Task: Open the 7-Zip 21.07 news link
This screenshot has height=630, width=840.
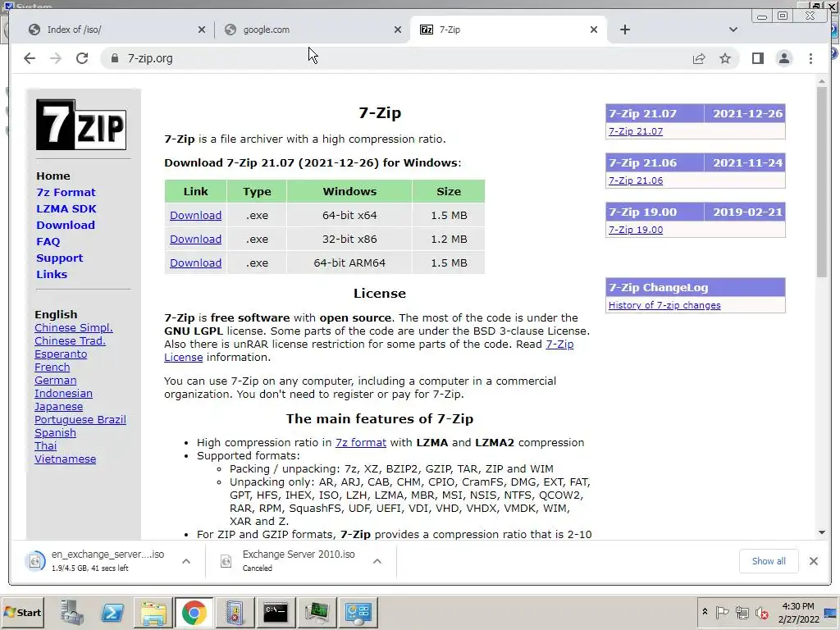Action: (x=636, y=131)
